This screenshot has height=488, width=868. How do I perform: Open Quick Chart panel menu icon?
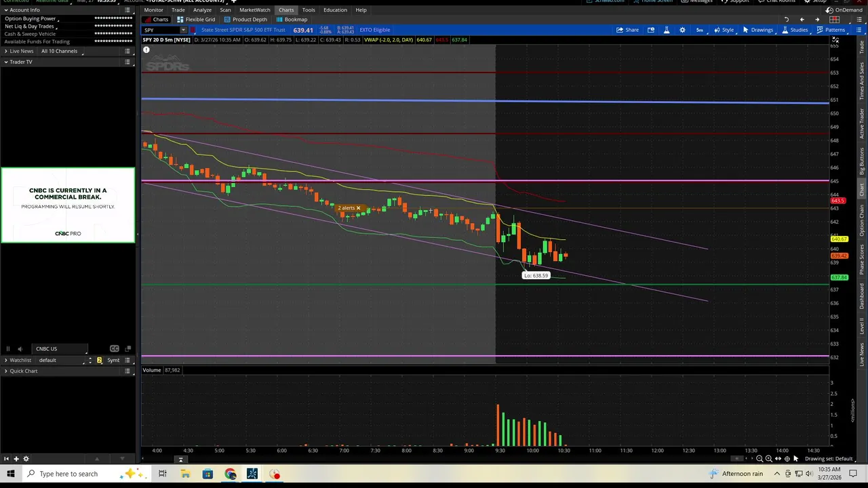coord(127,371)
